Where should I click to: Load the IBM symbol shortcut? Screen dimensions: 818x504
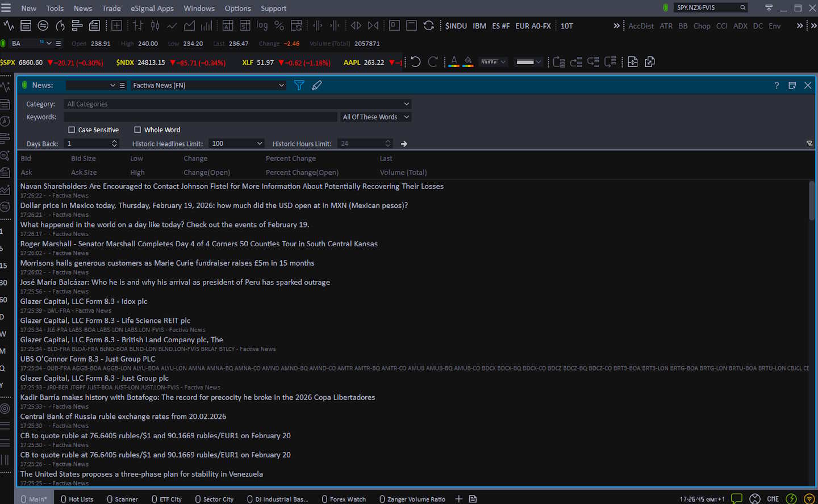tap(479, 26)
